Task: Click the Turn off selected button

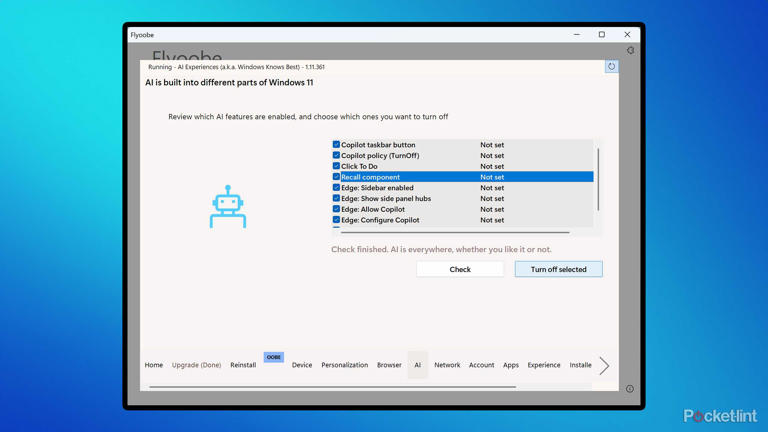Action: 558,269
